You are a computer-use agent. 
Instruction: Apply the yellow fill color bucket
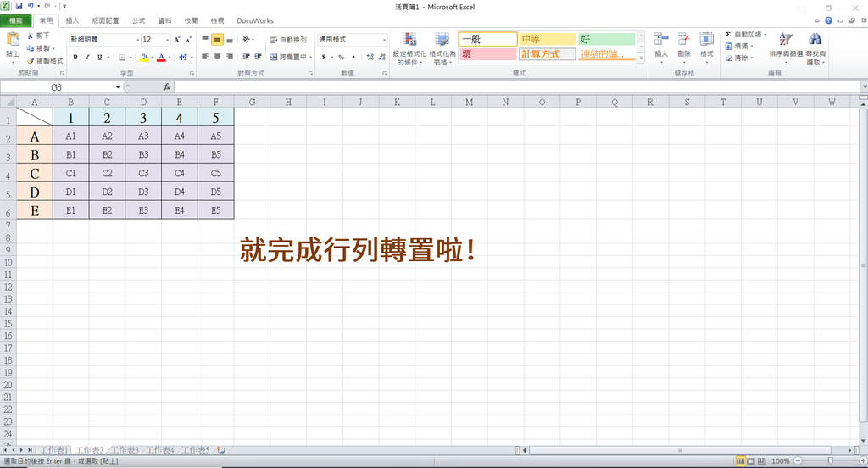(144, 57)
